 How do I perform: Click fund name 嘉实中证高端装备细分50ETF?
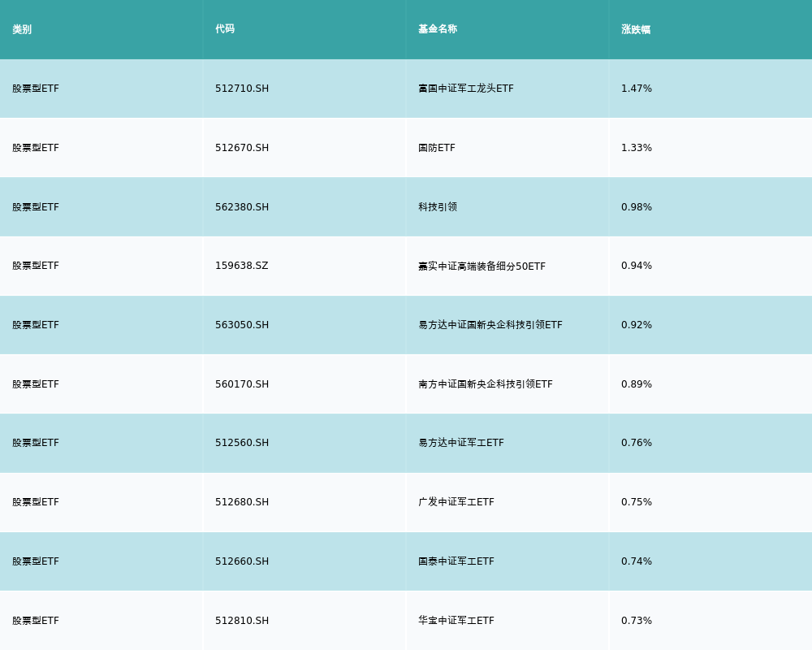point(482,266)
